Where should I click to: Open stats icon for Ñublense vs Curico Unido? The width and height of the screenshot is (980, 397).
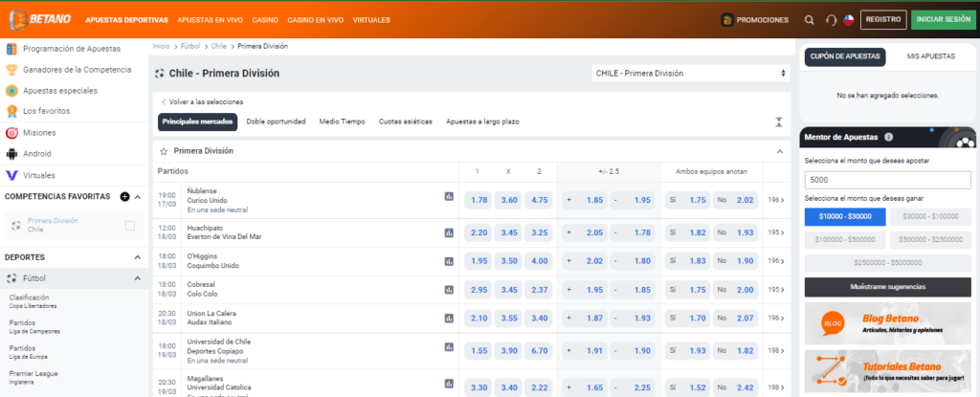(x=449, y=196)
